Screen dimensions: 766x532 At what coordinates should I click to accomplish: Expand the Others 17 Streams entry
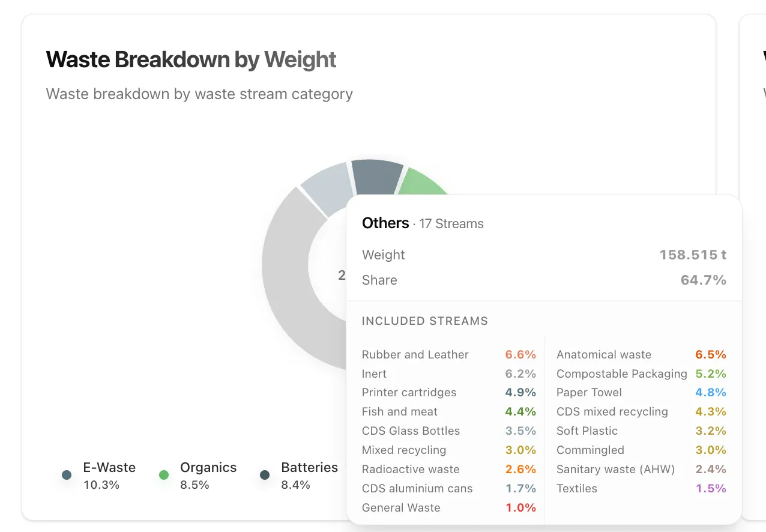(x=422, y=223)
